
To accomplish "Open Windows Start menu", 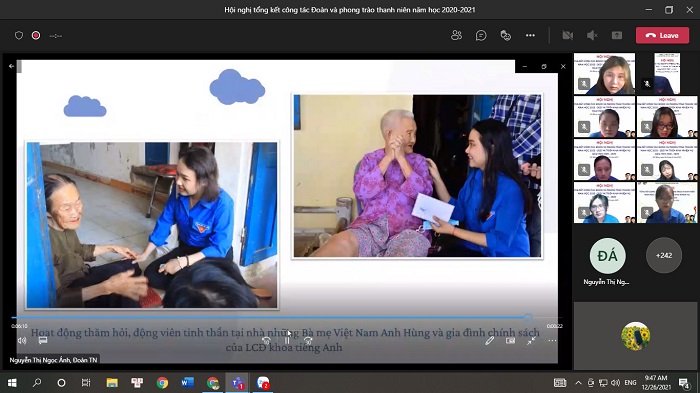I will coord(12,383).
